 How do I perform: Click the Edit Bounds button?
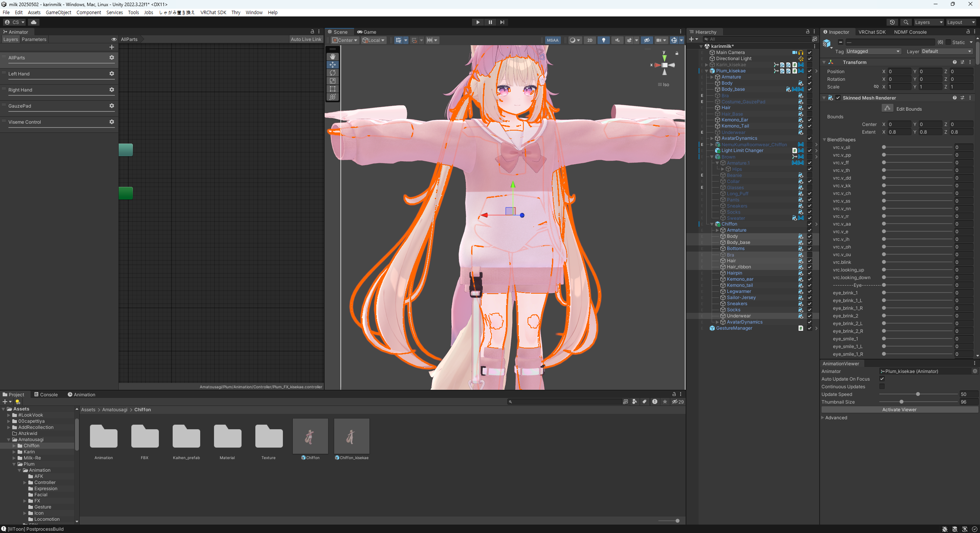(x=887, y=108)
